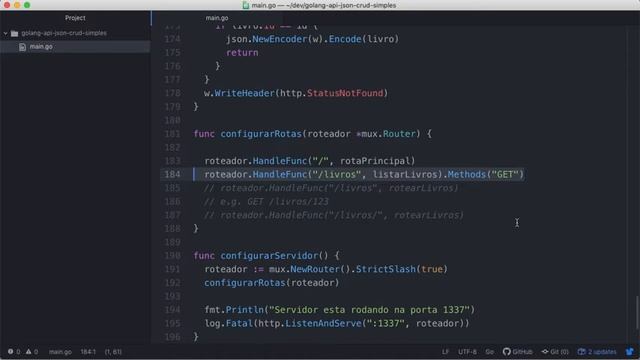The image size is (640, 360).
Task: Open go-to-line via 184:1 cursor position
Action: pos(88,352)
